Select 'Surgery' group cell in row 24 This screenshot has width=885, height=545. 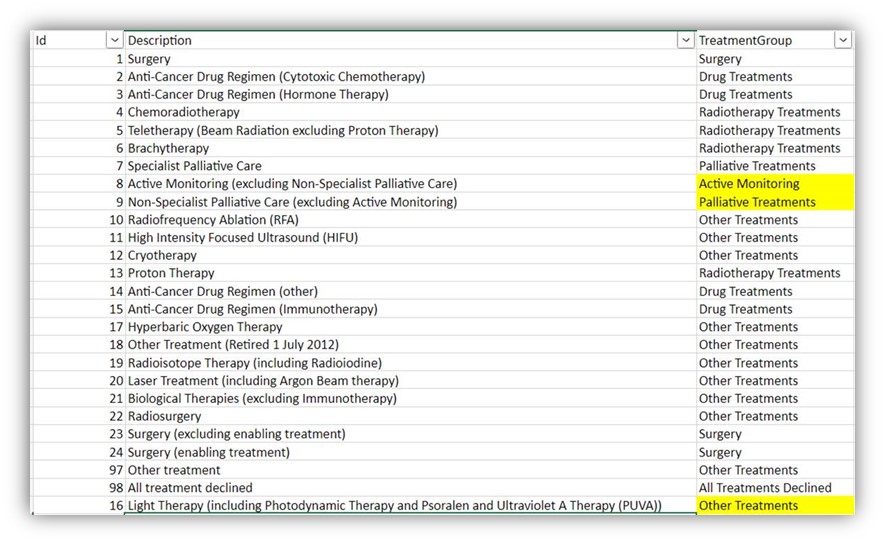(776, 452)
